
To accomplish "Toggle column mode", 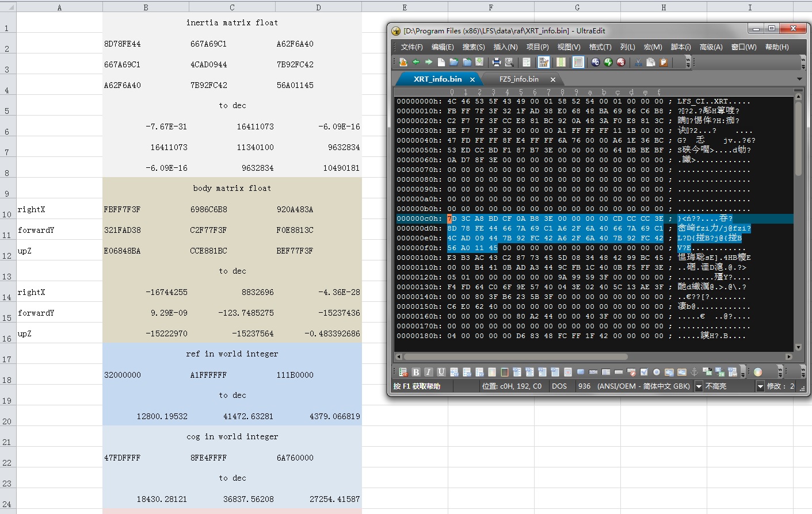I will (x=561, y=62).
